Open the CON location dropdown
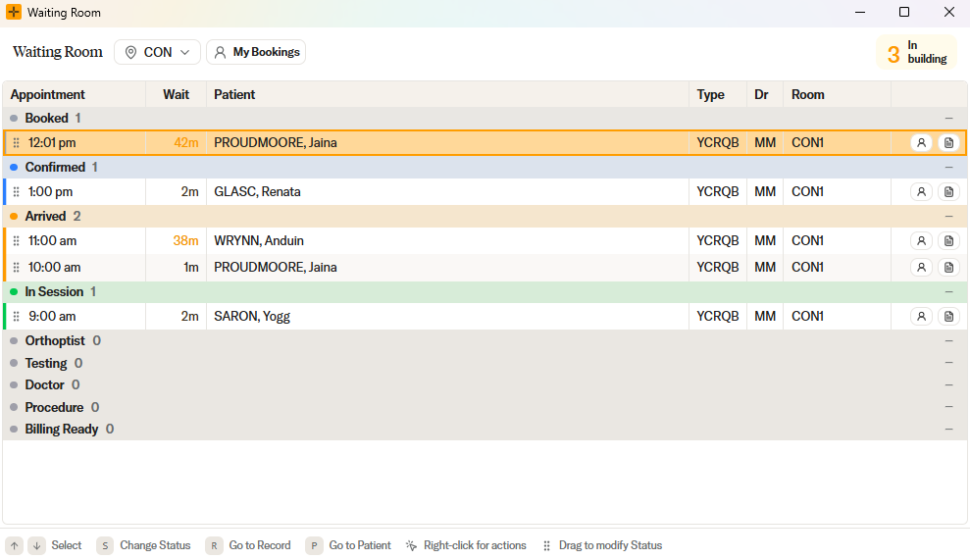970x560 pixels. point(157,52)
